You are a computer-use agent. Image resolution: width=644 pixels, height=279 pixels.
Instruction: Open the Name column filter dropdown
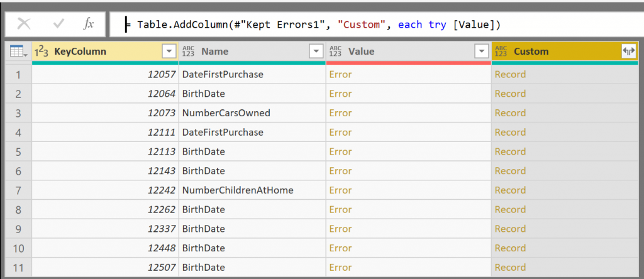point(316,52)
